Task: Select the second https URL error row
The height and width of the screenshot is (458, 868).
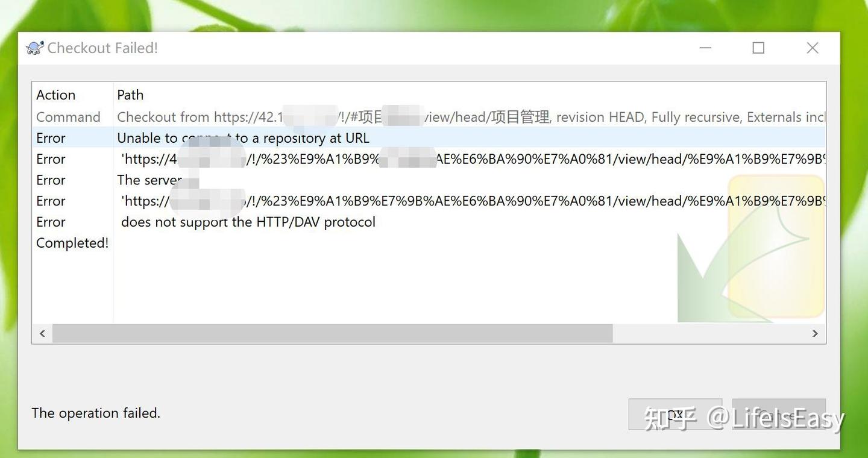Action: (x=429, y=201)
